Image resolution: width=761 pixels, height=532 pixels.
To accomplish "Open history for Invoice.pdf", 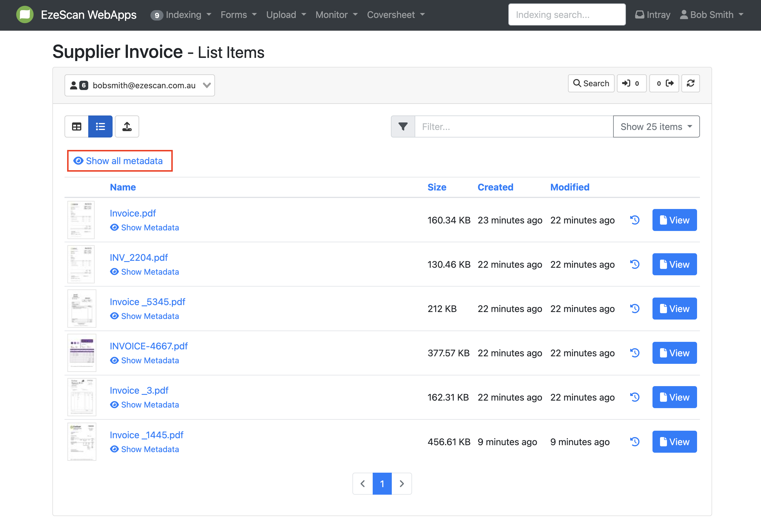I will point(635,220).
